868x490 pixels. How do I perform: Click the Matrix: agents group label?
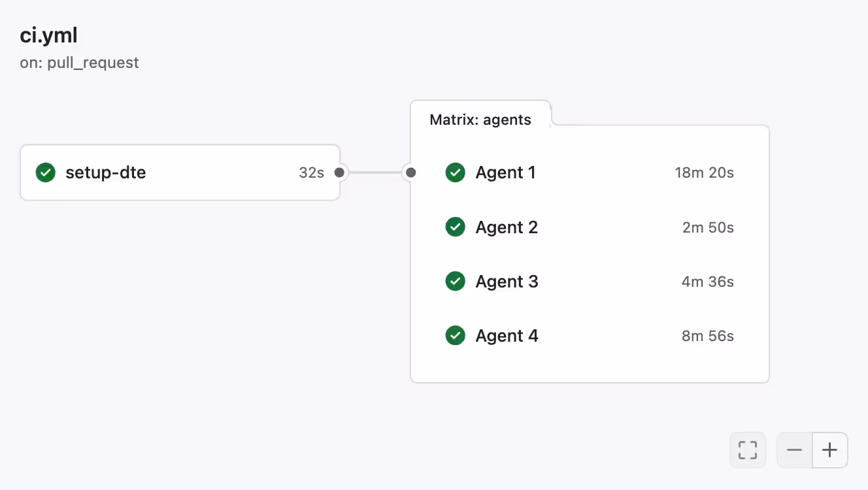coord(480,119)
